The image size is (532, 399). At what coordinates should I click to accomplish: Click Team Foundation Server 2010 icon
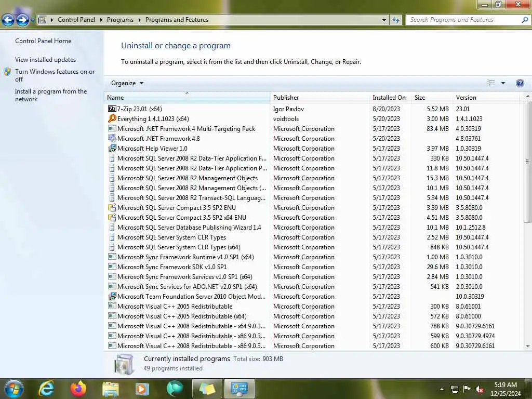pyautogui.click(x=112, y=297)
